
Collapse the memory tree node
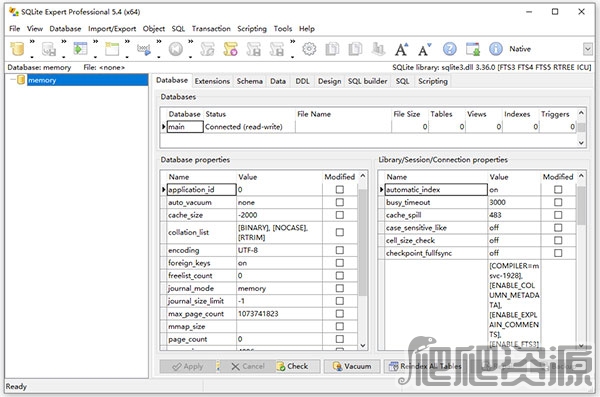click(x=13, y=80)
